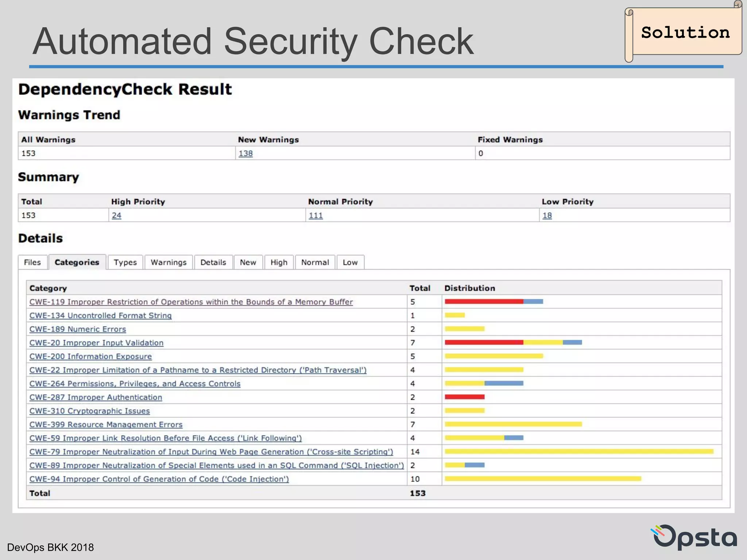Open CWE-264 Permissions and Access Controls link
The width and height of the screenshot is (747, 560).
coord(135,384)
